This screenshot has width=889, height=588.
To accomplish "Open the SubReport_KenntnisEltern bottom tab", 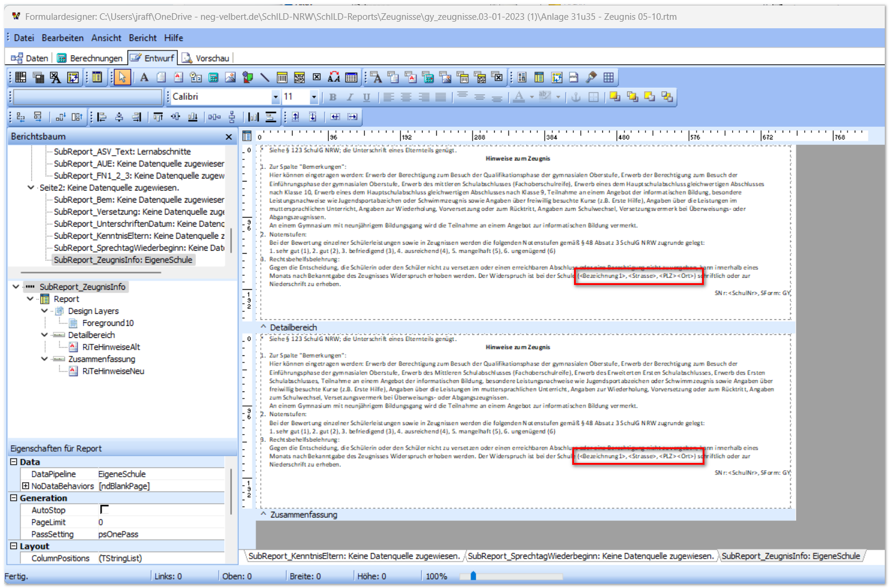I will (354, 556).
